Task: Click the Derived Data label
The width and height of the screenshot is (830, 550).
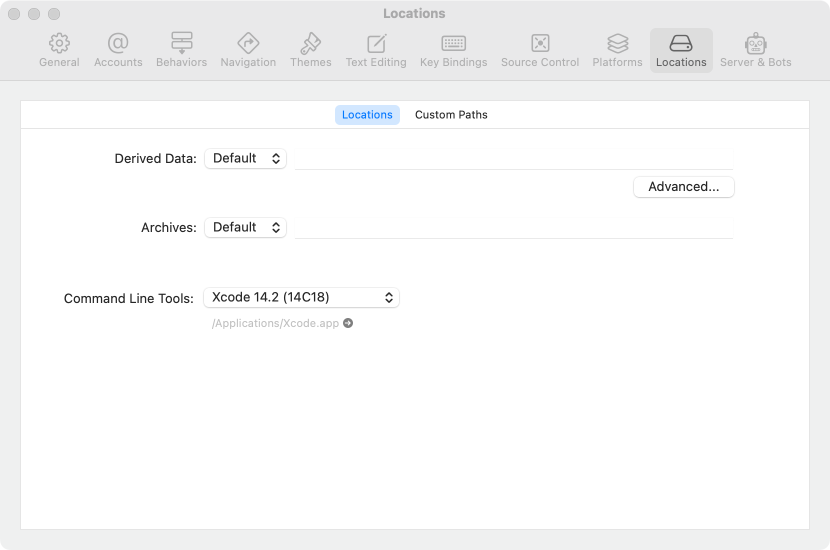Action: (x=155, y=158)
